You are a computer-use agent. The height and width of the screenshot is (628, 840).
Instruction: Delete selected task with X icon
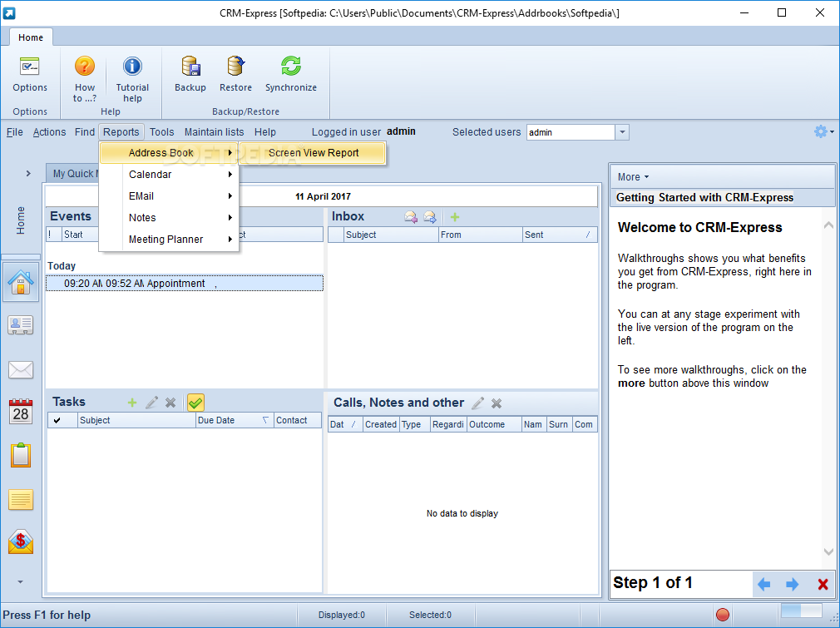point(170,403)
